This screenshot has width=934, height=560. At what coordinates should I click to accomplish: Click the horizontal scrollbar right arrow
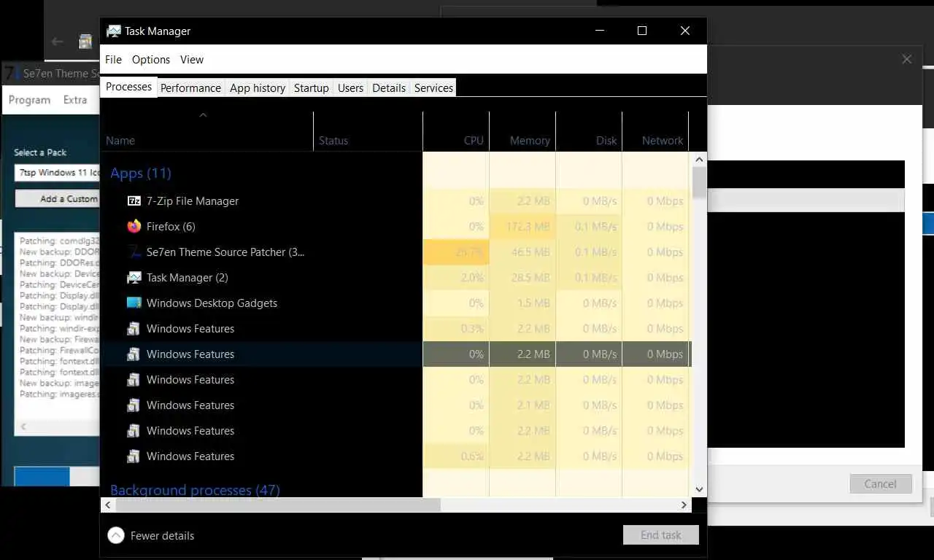(x=684, y=505)
